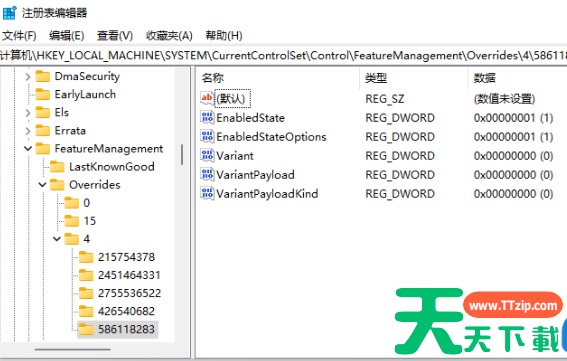The image size is (567, 361).
Task: Open the 文件(F) menu
Action: 19,35
